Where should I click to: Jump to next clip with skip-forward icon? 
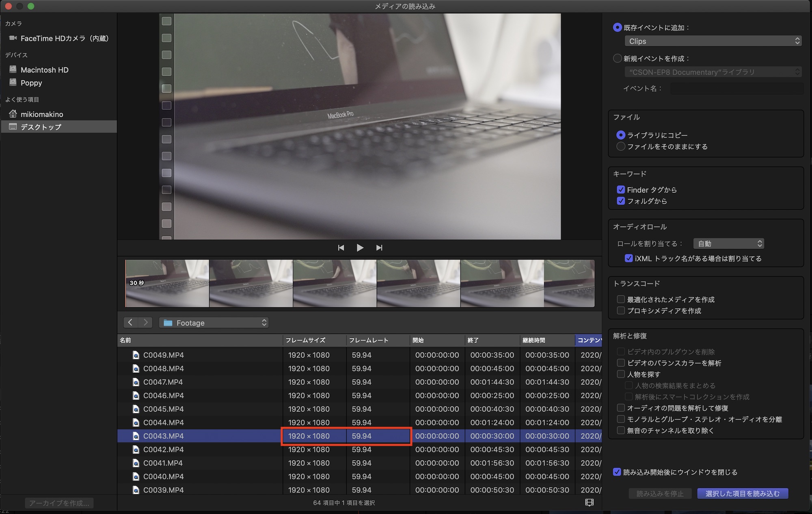tap(379, 247)
